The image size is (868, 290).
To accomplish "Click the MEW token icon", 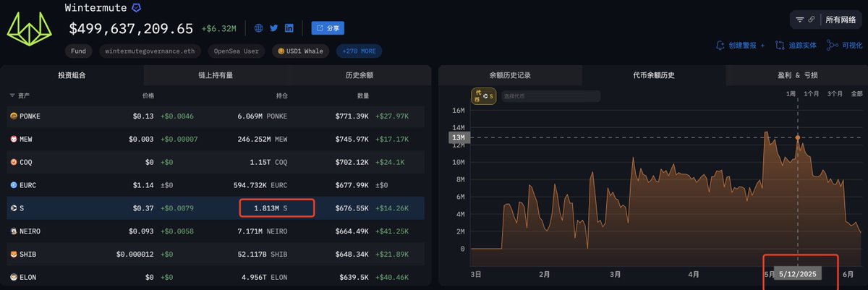I will pos(13,139).
